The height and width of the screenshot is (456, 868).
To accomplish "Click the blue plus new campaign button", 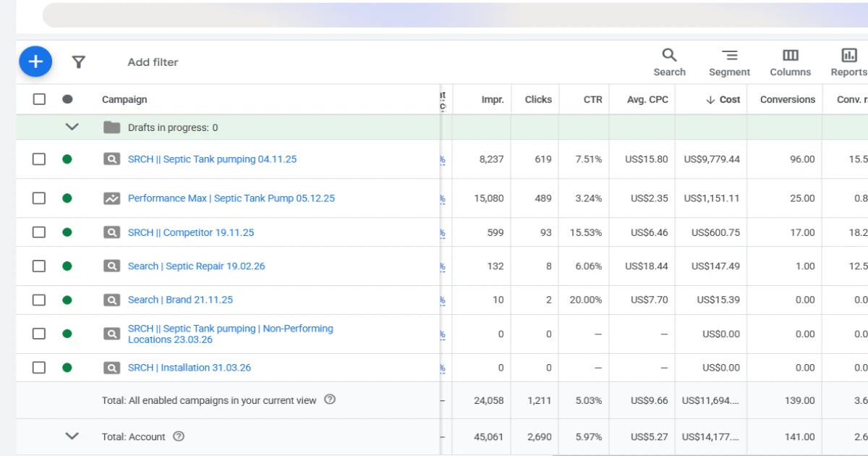I will pyautogui.click(x=35, y=62).
